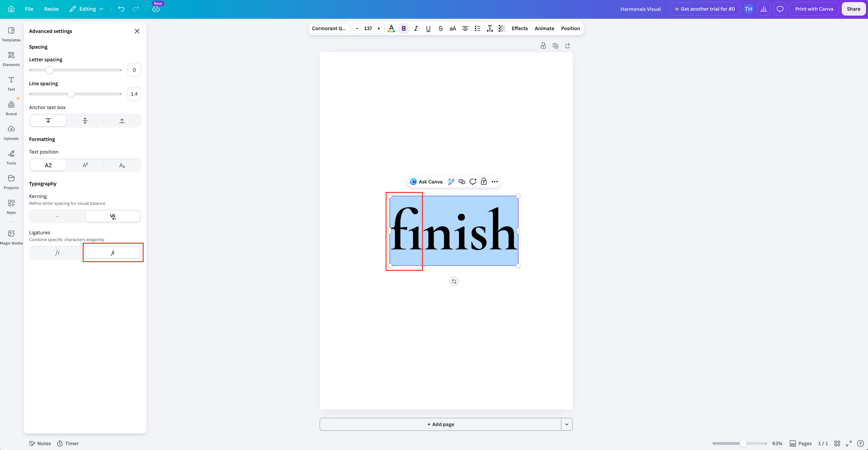
Task: Open the Animate options
Action: (x=544, y=28)
